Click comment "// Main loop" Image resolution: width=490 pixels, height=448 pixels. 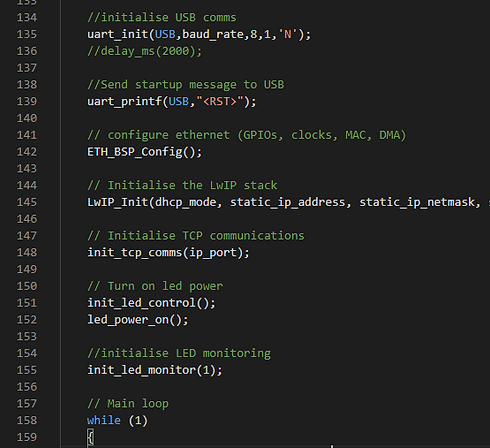[x=128, y=404]
